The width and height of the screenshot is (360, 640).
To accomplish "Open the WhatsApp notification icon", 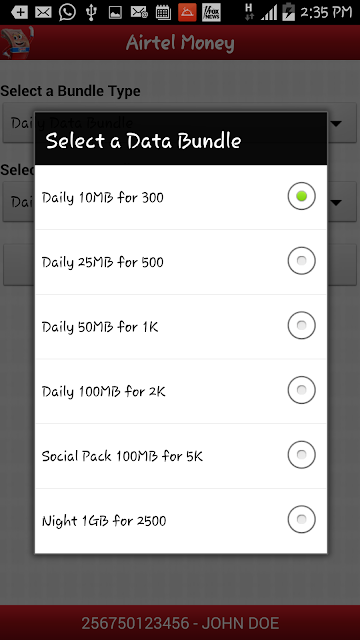I will tap(67, 12).
